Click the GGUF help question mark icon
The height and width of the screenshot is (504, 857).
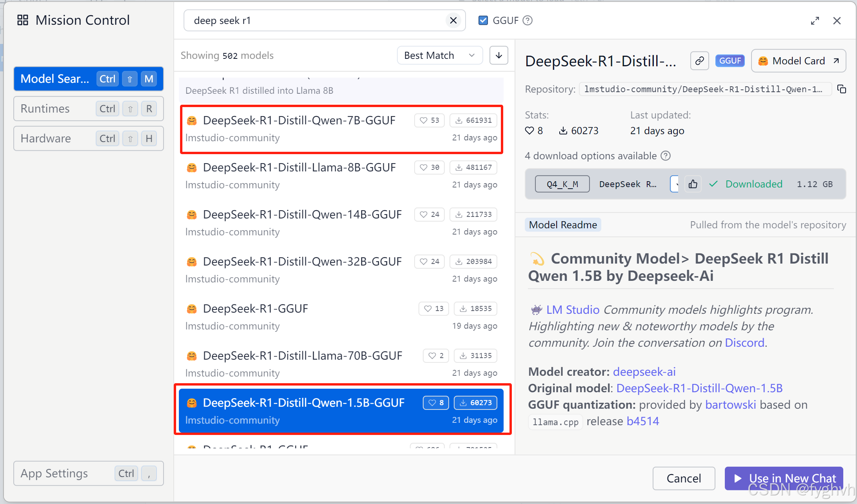[528, 20]
